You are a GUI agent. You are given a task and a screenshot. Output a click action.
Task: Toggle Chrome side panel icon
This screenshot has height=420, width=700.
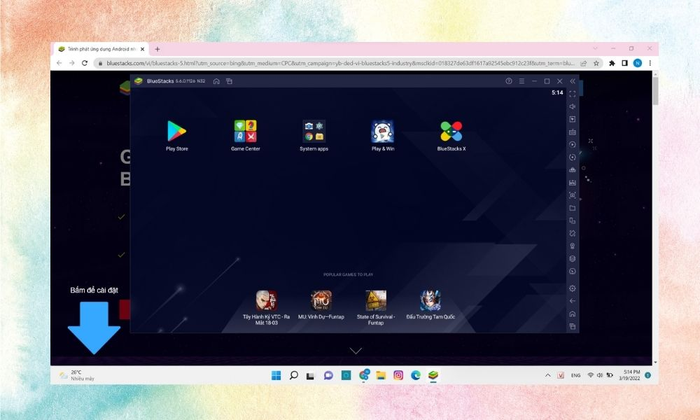[625, 63]
